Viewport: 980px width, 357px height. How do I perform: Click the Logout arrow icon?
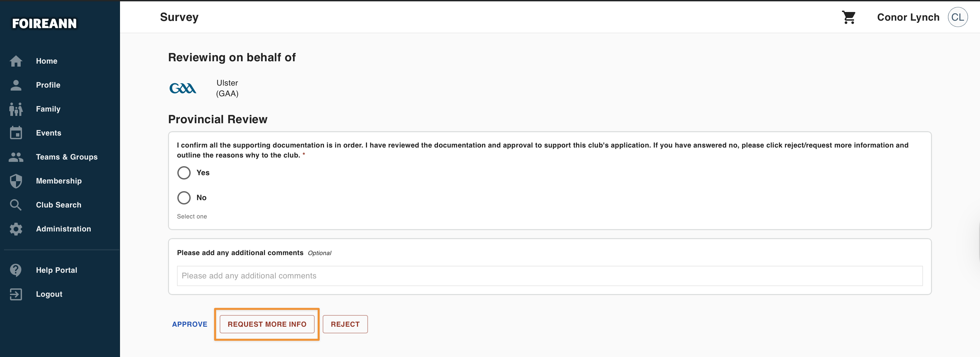(x=16, y=294)
